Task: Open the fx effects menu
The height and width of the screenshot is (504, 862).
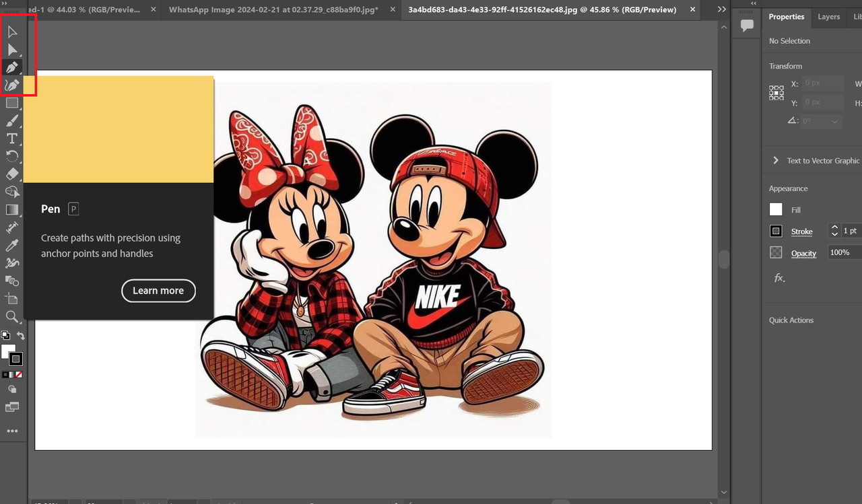Action: 779,277
